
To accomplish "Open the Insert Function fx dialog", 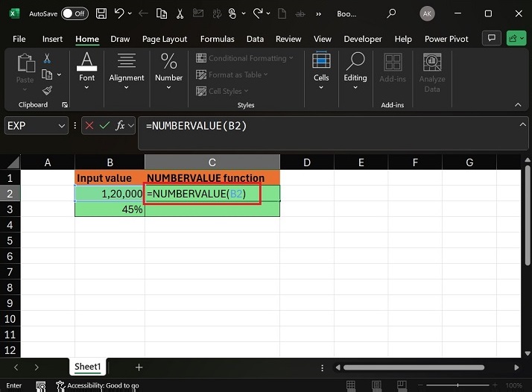I will coord(120,126).
